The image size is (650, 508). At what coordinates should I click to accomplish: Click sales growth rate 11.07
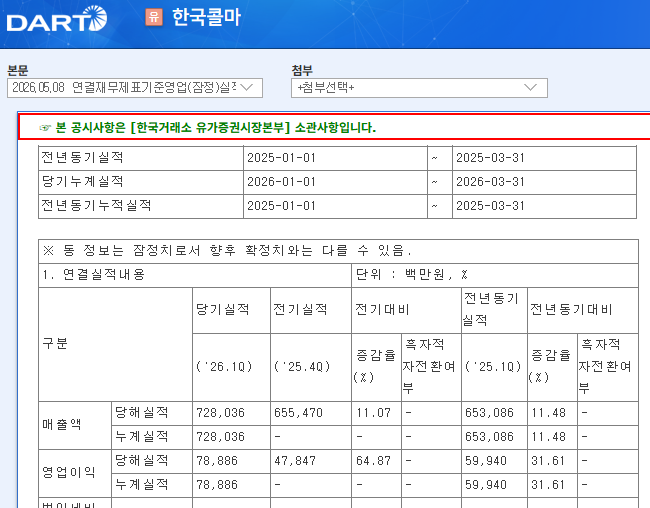click(374, 413)
